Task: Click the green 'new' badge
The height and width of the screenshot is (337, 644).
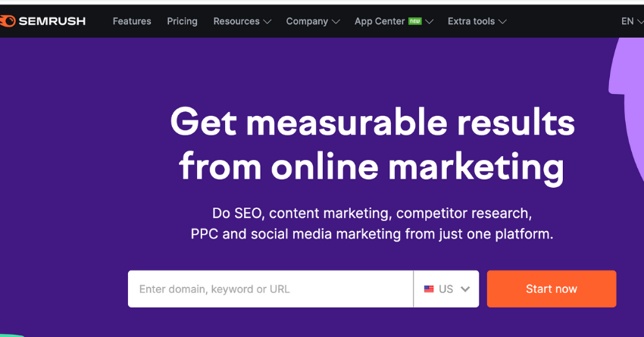Action: pyautogui.click(x=415, y=21)
